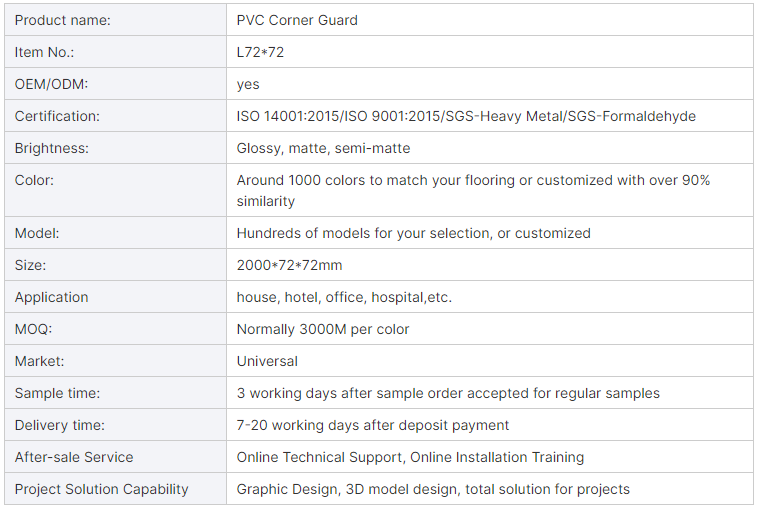
Task: Select the "Product name:" label cell
Action: (x=63, y=20)
